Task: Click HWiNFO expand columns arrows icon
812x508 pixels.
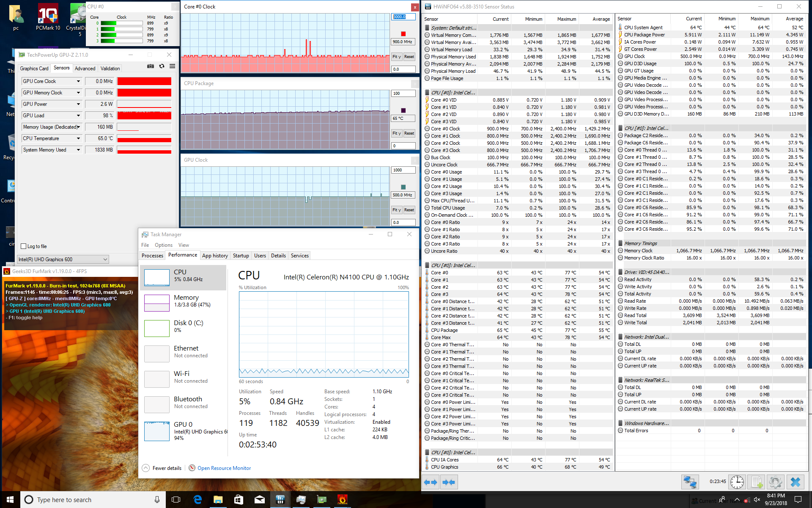Action: (431, 482)
